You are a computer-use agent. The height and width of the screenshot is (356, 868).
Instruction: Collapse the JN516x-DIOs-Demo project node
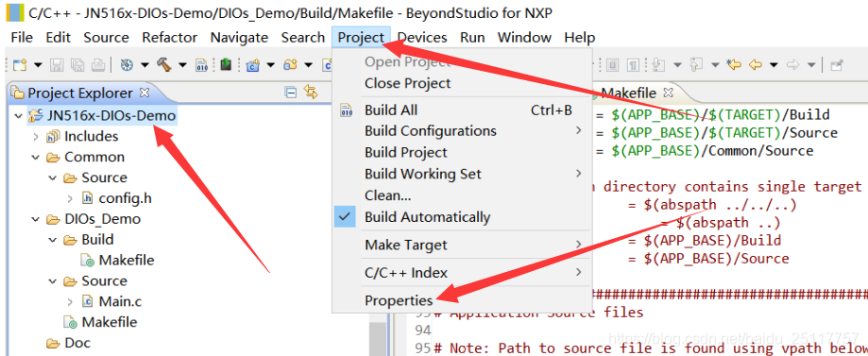(x=18, y=116)
